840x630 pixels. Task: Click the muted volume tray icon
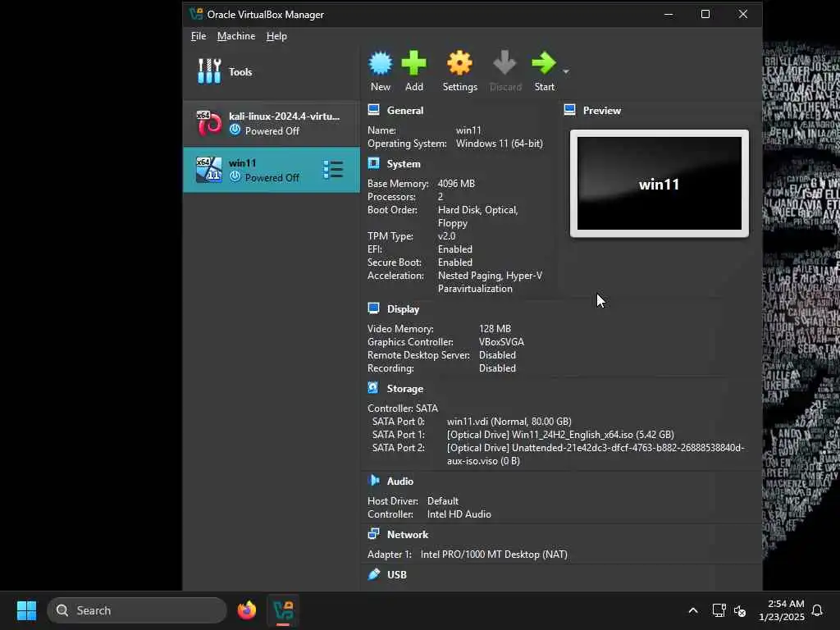pos(741,610)
